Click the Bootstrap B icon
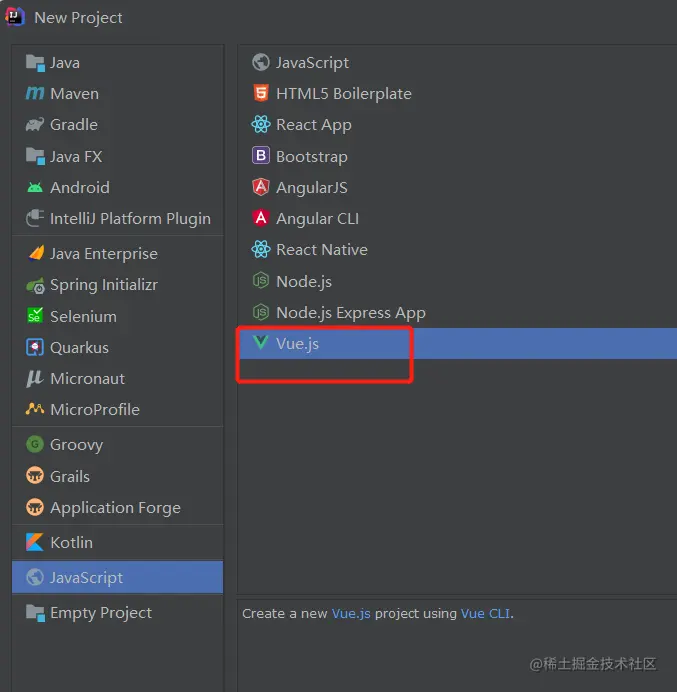The width and height of the screenshot is (677, 692). coord(261,156)
